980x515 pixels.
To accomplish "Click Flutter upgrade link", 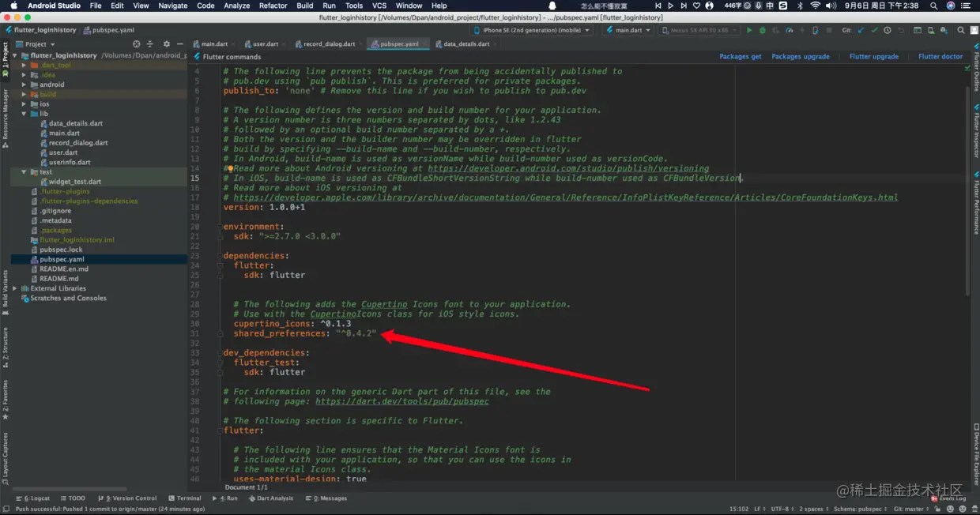I will (x=873, y=57).
